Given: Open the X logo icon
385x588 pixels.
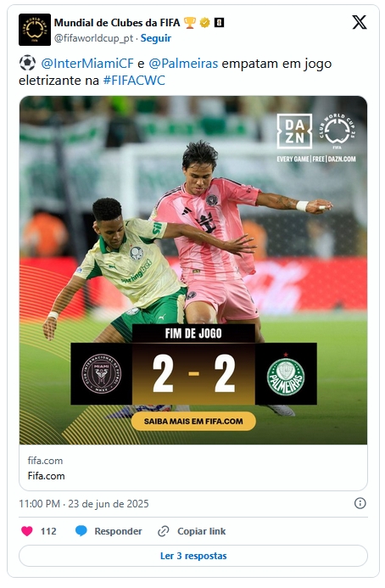Looking at the screenshot, I should (359, 23).
